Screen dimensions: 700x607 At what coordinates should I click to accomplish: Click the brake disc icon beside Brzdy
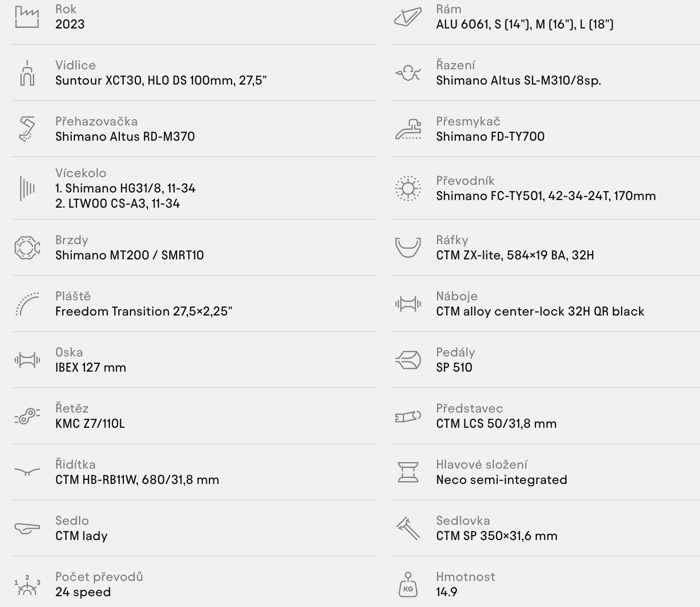point(27,248)
